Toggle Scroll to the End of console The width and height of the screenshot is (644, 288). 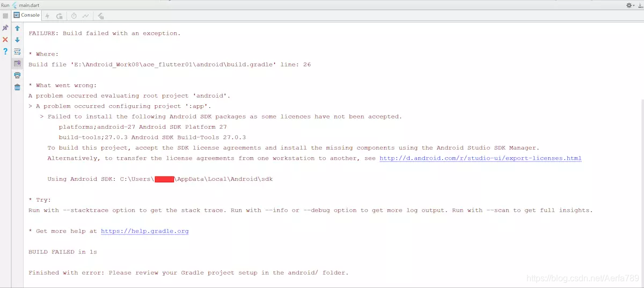tap(17, 63)
